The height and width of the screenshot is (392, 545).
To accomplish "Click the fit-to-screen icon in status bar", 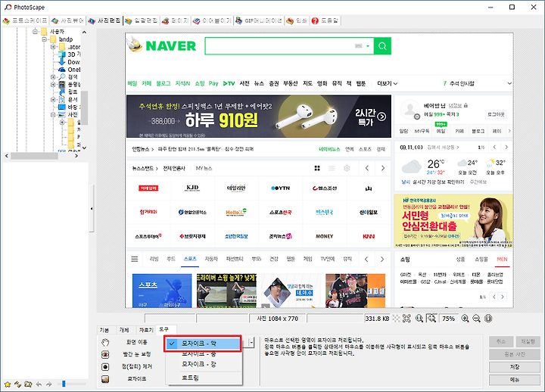I will [x=406, y=319].
